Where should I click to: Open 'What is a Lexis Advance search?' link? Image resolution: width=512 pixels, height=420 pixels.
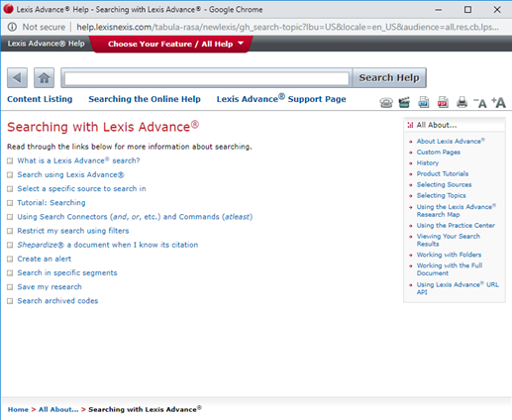[x=78, y=160]
